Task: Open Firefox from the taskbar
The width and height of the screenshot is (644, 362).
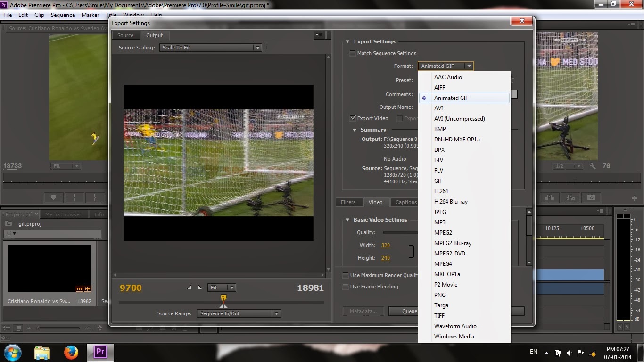Action: click(71, 352)
